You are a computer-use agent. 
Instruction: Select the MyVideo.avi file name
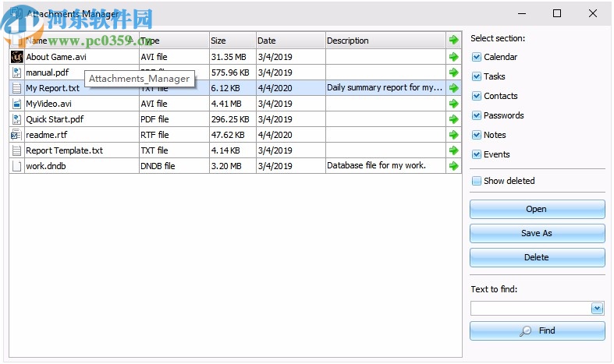48,104
